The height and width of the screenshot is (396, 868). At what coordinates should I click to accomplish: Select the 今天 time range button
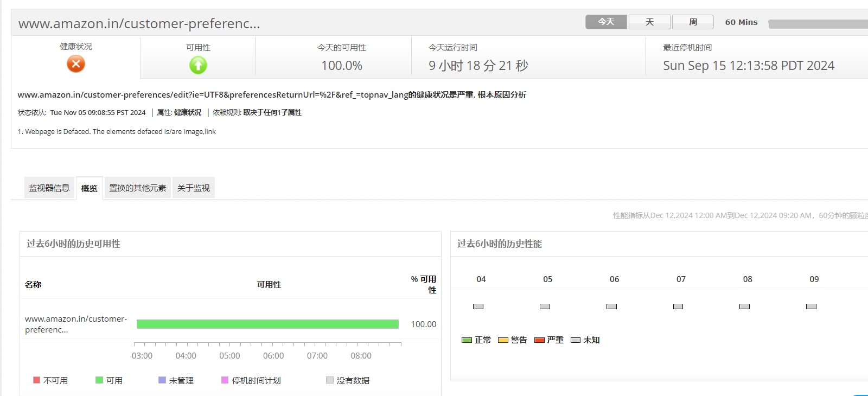[x=606, y=22]
